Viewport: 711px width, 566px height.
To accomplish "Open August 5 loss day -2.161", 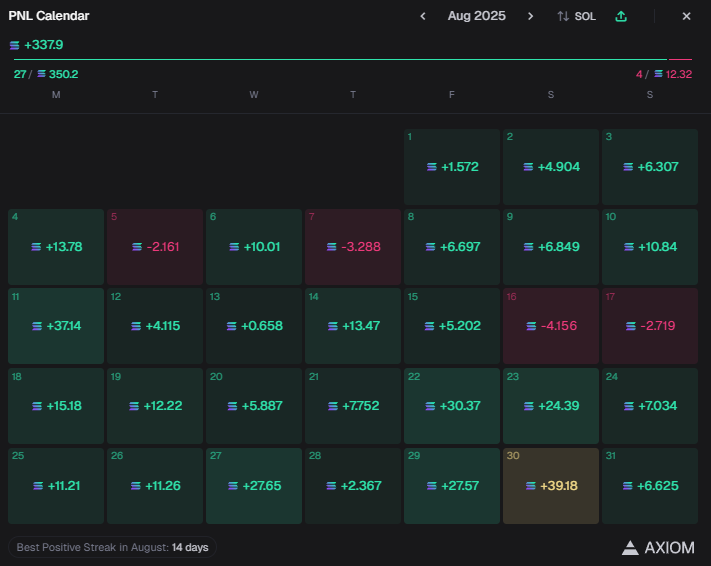I will [155, 247].
